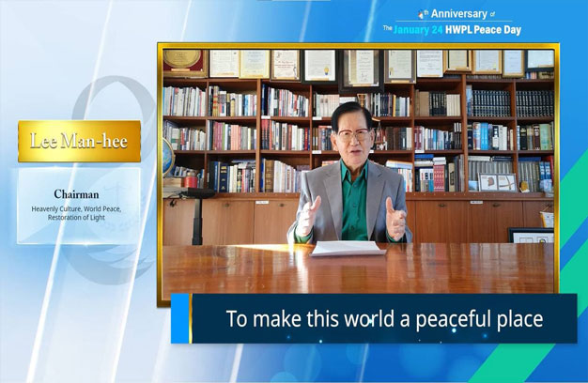
Task: Click the framed certificate above the speaker's head
Action: pos(363,65)
